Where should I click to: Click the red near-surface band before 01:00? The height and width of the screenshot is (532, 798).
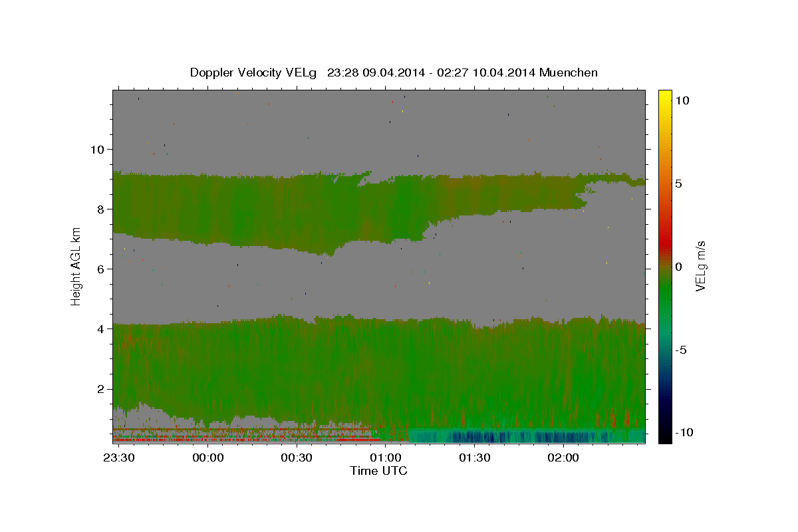[x=246, y=440]
